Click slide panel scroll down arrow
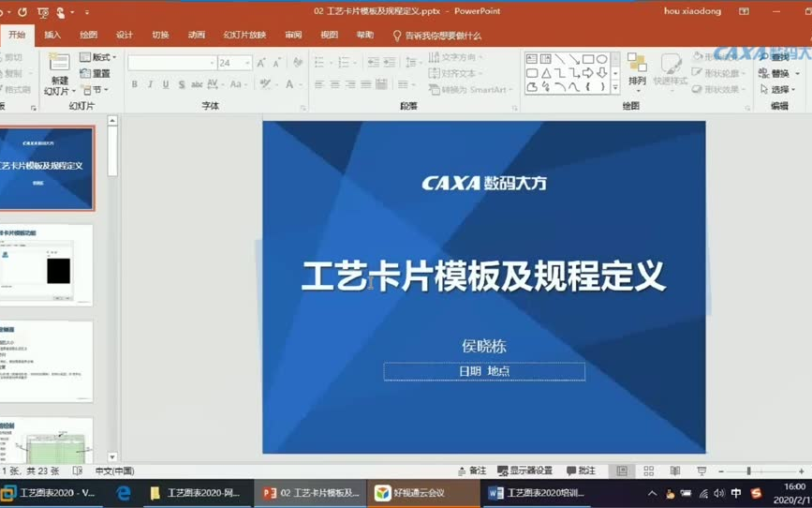This screenshot has height=508, width=812. 112,456
